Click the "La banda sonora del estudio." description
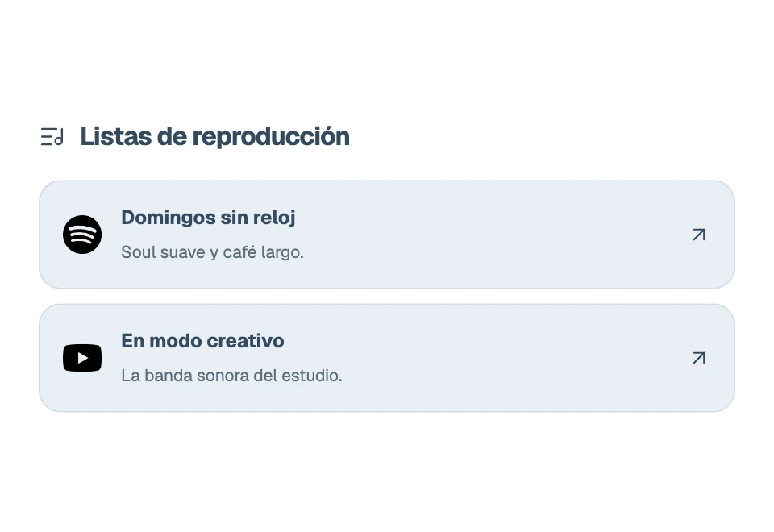 231,376
